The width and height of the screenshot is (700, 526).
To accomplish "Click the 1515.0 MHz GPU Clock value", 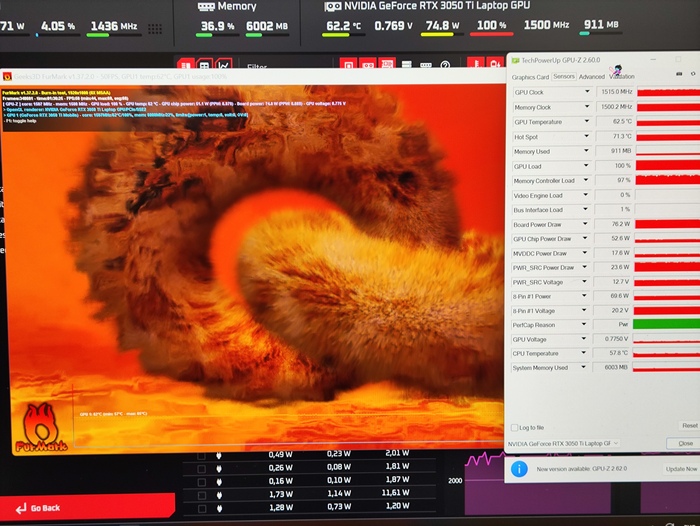I will pos(615,92).
